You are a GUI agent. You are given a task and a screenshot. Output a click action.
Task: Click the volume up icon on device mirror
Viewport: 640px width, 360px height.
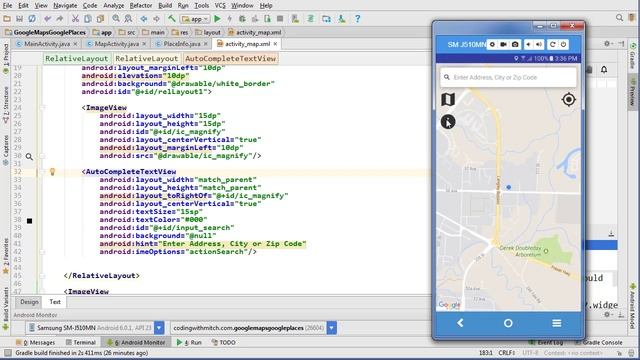(539, 44)
